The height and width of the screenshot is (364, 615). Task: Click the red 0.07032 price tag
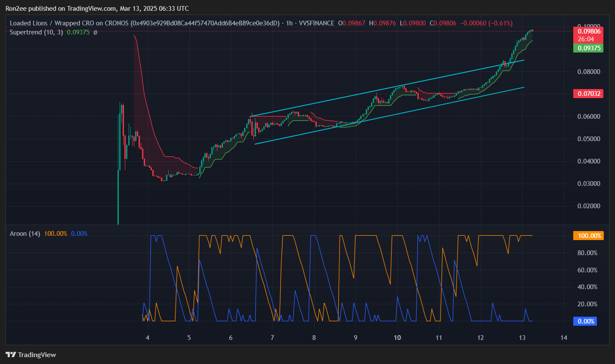click(x=588, y=94)
